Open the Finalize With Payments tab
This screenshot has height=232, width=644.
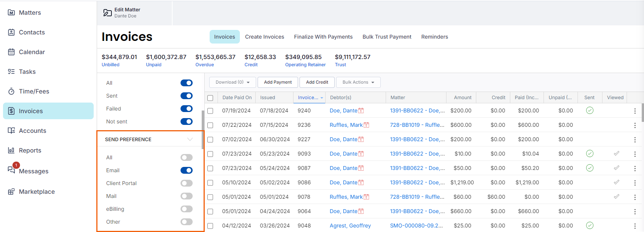coord(323,37)
